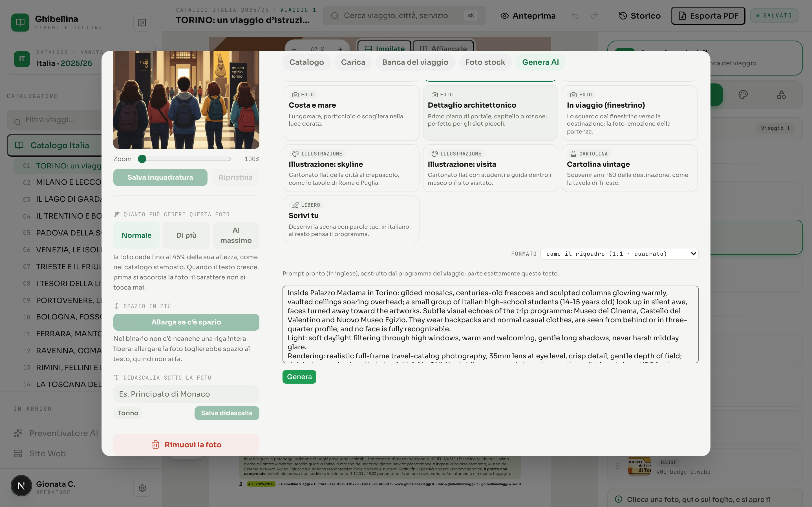Toggle Anteprima preview eye
The image size is (812, 507).
click(x=528, y=16)
